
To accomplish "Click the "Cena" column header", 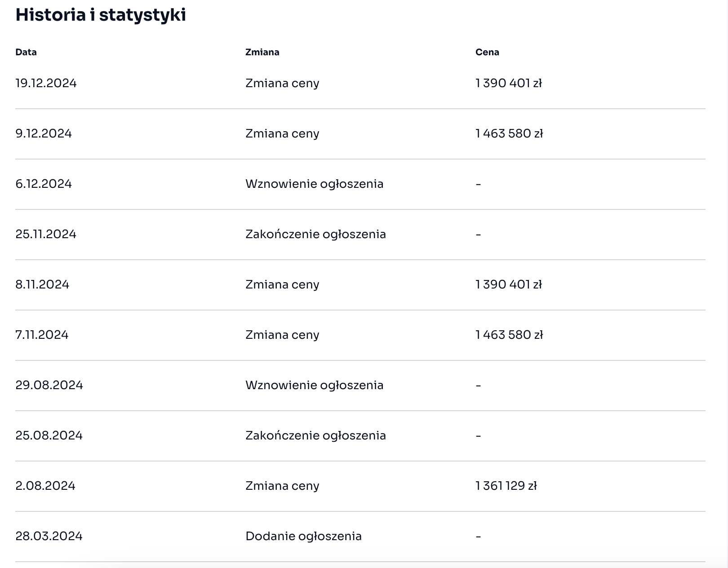I will click(487, 52).
